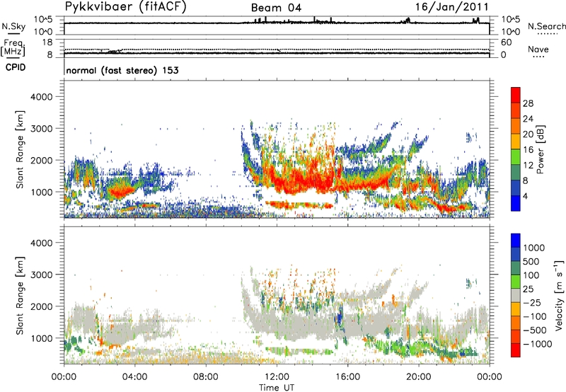Click the '28' label on power colorbar

click(528, 103)
